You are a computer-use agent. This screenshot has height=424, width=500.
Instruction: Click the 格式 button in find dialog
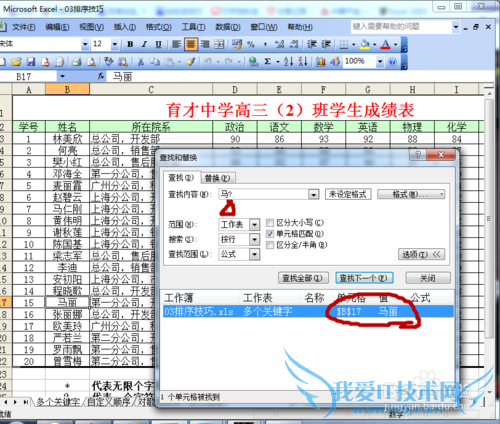pos(411,194)
